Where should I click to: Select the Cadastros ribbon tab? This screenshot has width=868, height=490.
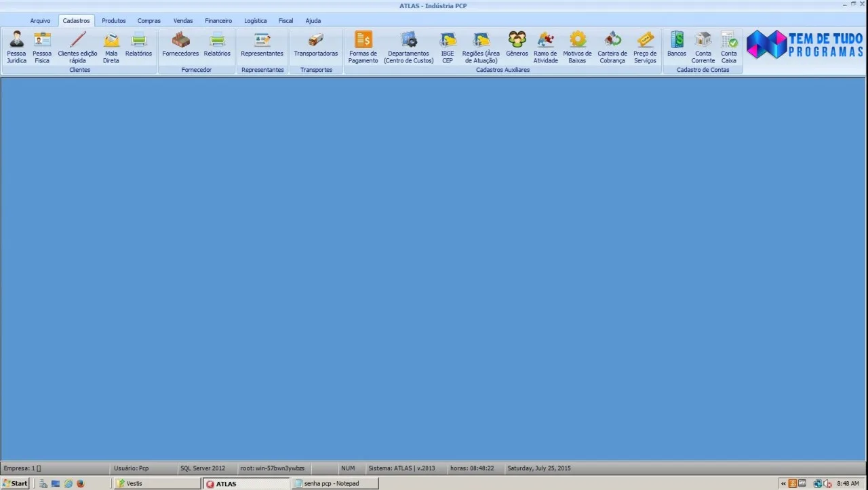point(76,21)
